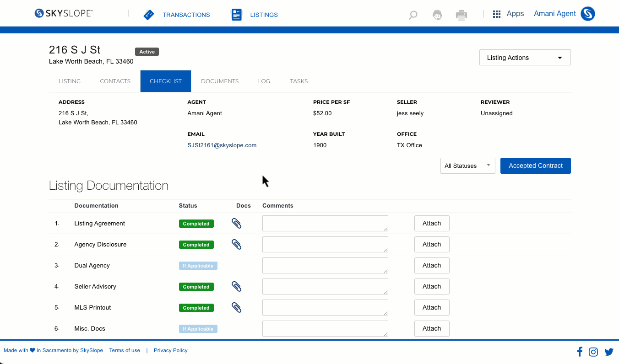Open the Apps grid icon
619x364 pixels.
point(497,14)
